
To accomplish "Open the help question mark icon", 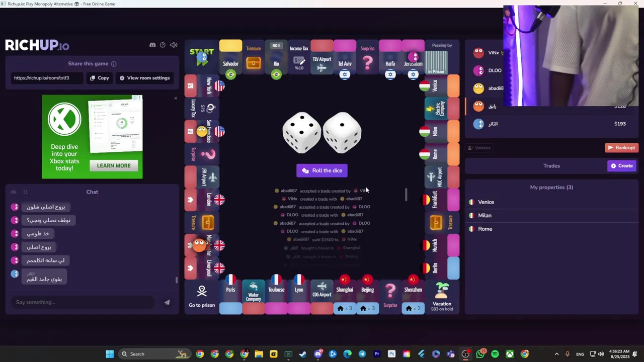I will [x=163, y=45].
